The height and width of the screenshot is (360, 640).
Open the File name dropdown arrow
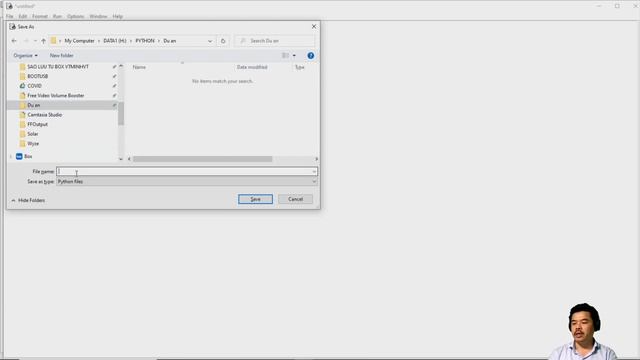click(x=314, y=171)
